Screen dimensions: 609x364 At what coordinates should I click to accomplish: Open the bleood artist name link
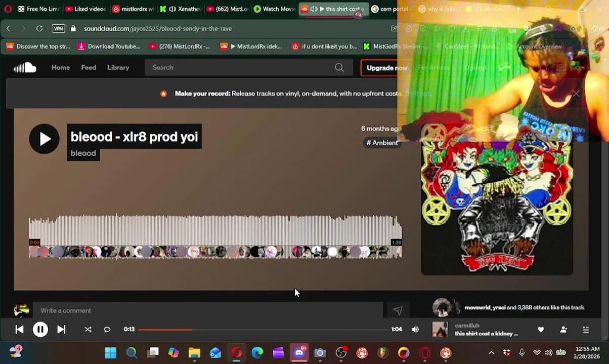[x=83, y=153]
